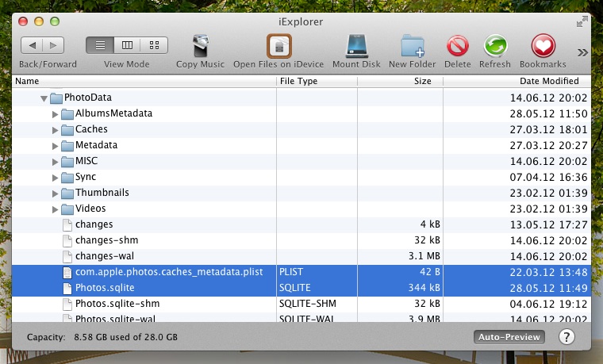Click the Copy Music icon
This screenshot has width=603, height=364.
pos(201,46)
